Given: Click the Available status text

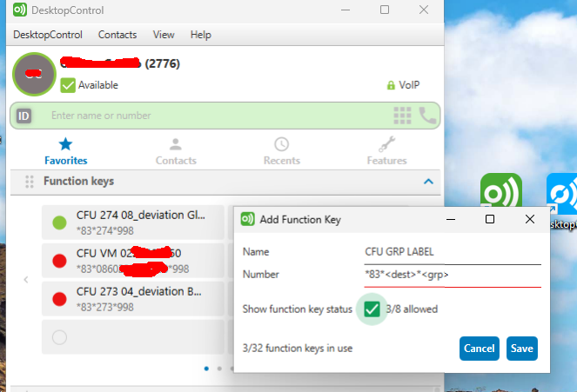Looking at the screenshot, I should pyautogui.click(x=97, y=85).
